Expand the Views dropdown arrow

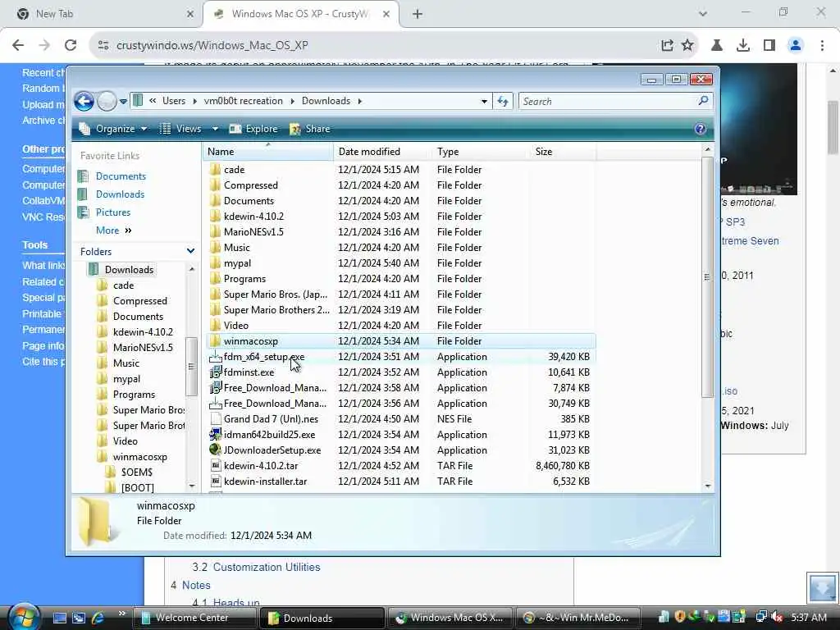click(215, 129)
